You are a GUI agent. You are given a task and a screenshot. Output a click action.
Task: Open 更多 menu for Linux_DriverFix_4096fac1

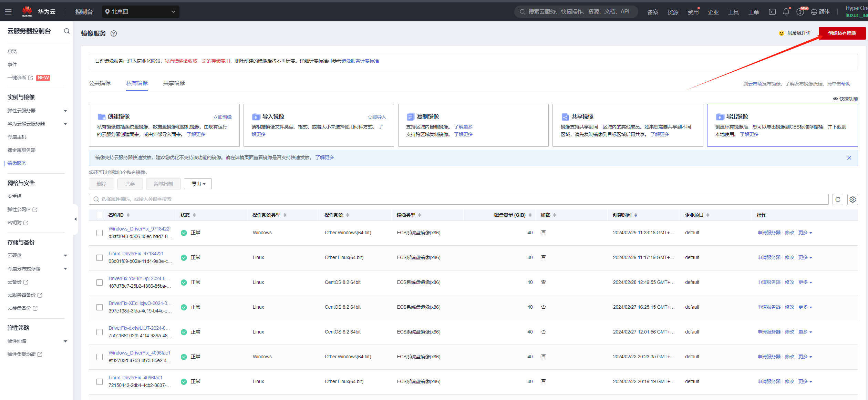point(805,382)
